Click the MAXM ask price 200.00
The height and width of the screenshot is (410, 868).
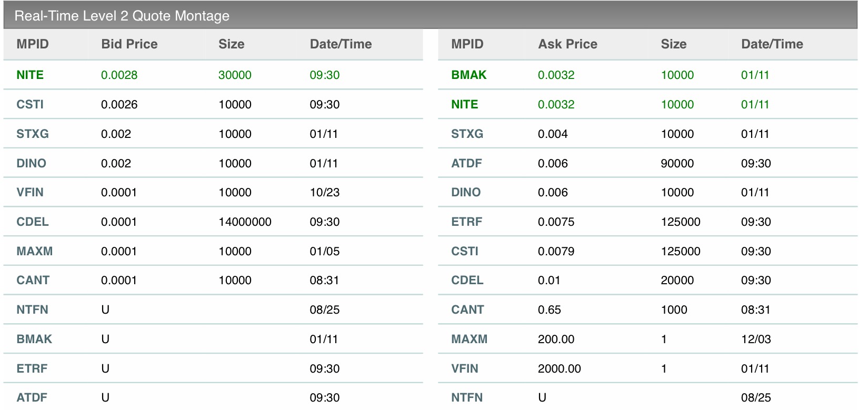click(556, 339)
